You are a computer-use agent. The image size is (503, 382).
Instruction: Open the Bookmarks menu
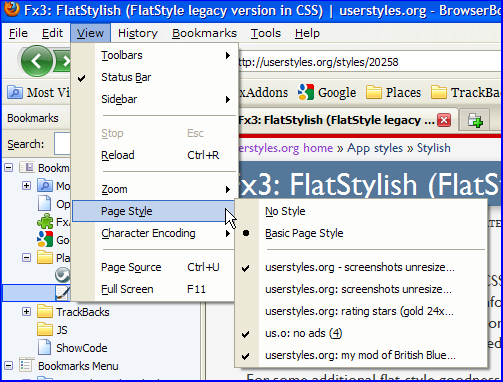click(204, 33)
